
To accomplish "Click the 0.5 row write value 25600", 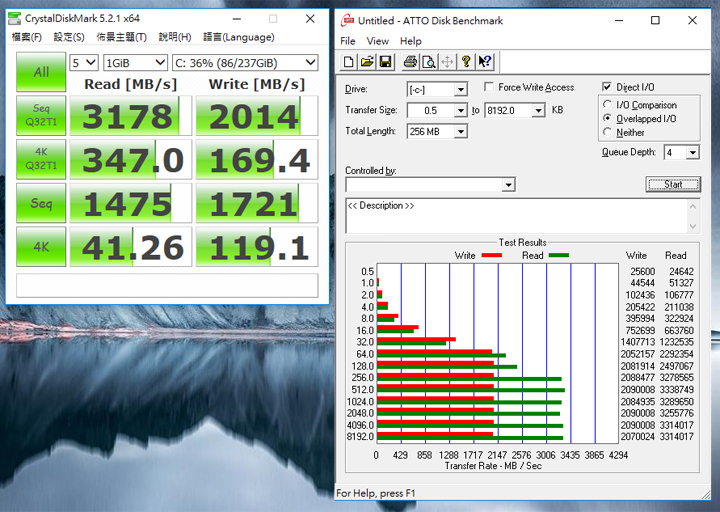I will coord(642,271).
